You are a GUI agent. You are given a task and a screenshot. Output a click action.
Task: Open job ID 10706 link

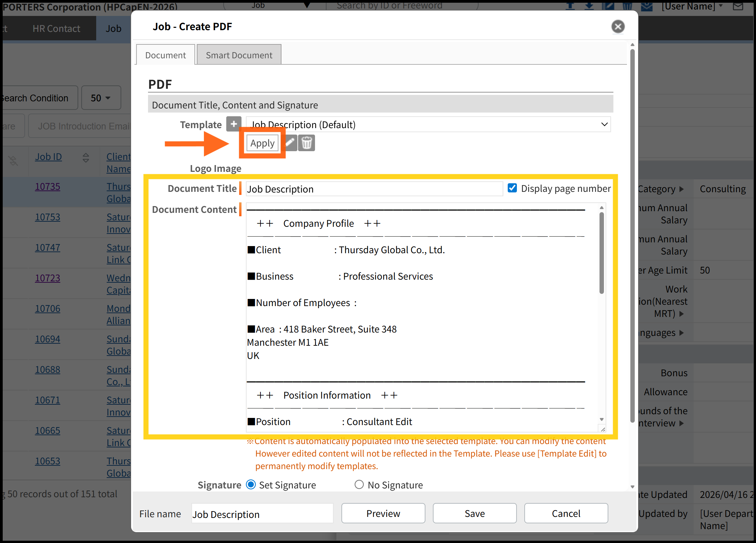click(x=48, y=308)
